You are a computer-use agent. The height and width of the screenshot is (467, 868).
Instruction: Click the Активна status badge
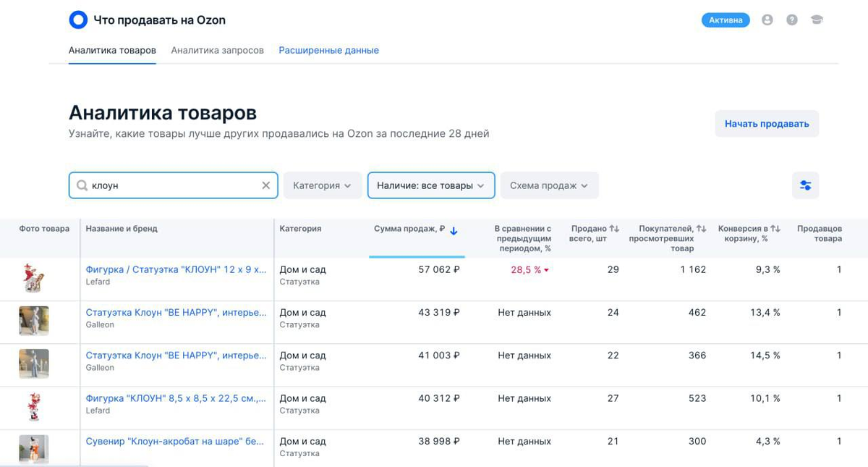click(x=726, y=20)
